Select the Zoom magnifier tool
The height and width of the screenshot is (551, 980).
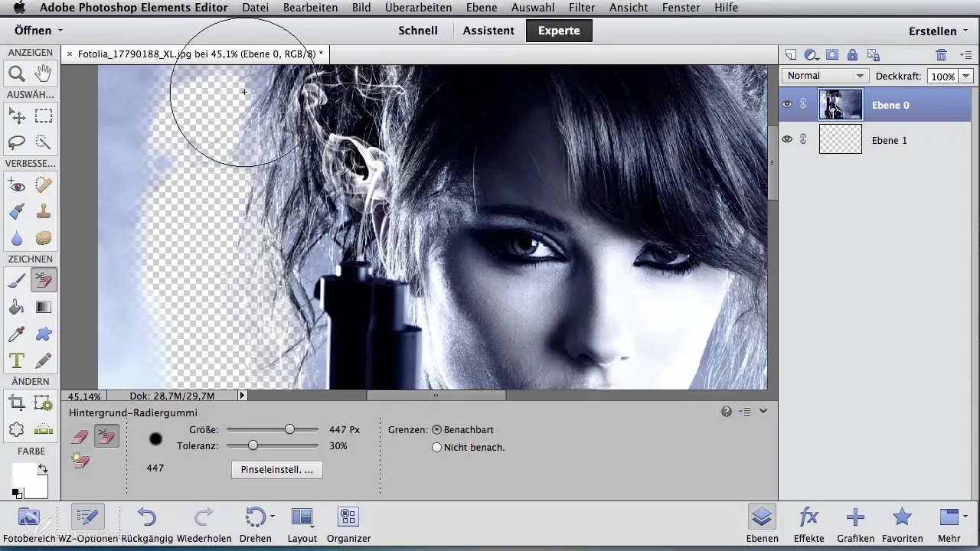tap(16, 74)
